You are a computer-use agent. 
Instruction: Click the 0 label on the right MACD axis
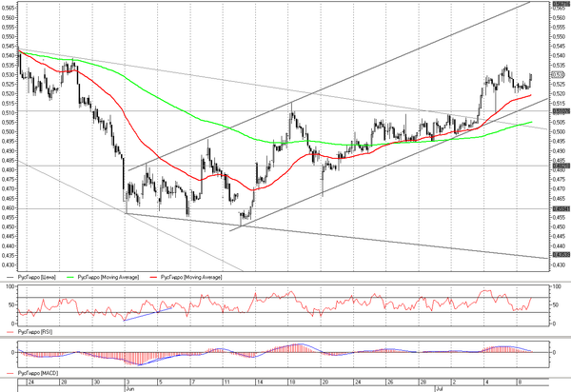click(x=554, y=352)
